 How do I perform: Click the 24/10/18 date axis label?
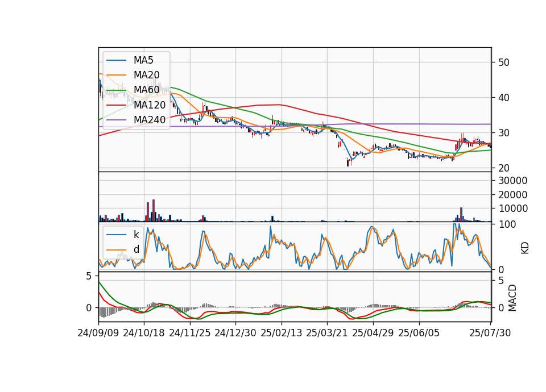pyautogui.click(x=144, y=333)
